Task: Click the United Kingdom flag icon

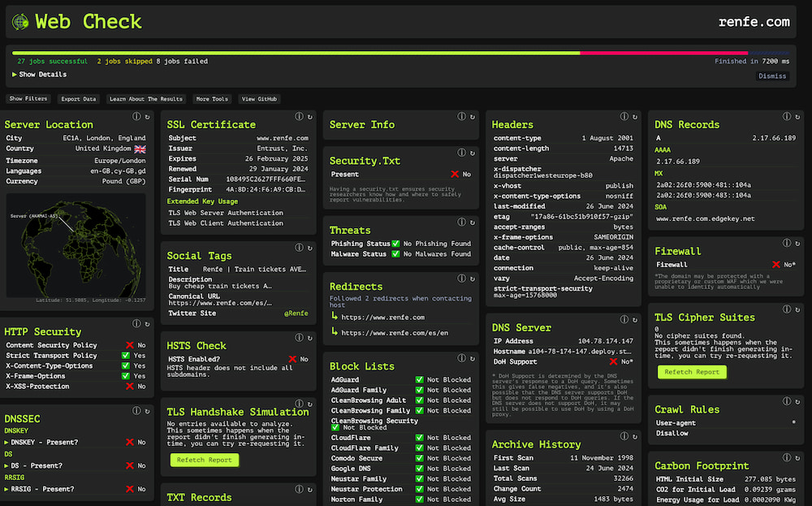Action: (x=140, y=149)
